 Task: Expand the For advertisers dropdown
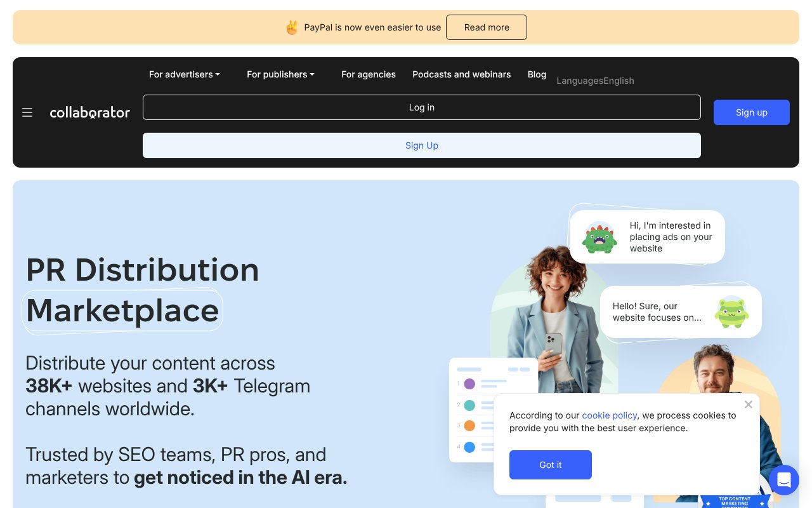coord(184,74)
